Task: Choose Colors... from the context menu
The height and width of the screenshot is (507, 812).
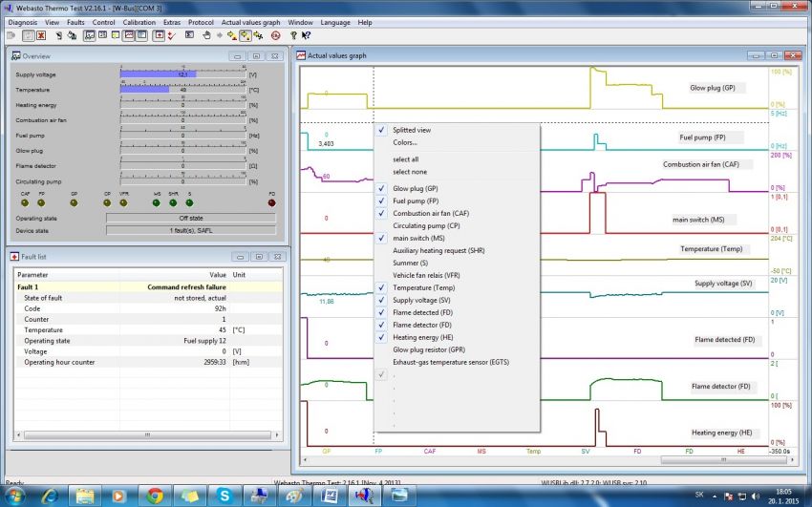Action: pos(405,142)
